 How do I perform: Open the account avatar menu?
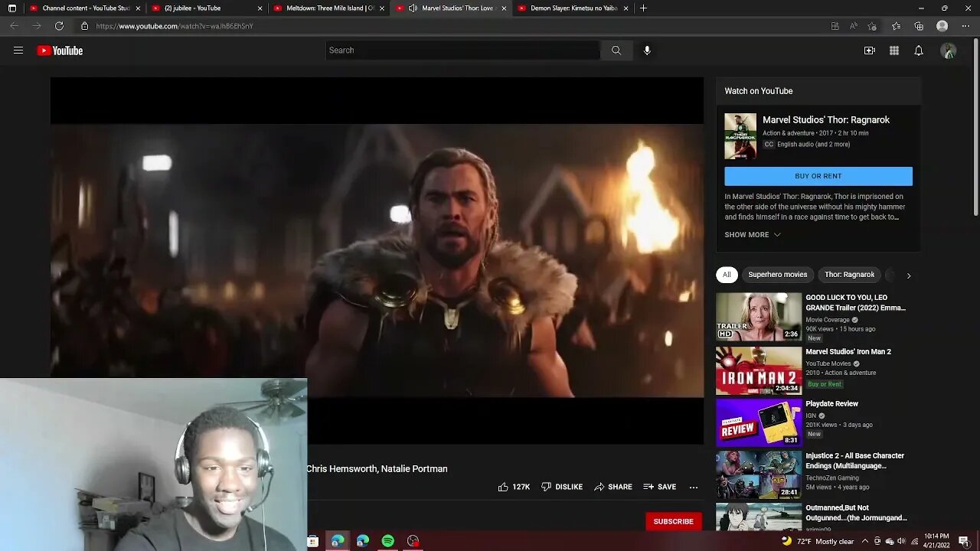click(x=949, y=51)
